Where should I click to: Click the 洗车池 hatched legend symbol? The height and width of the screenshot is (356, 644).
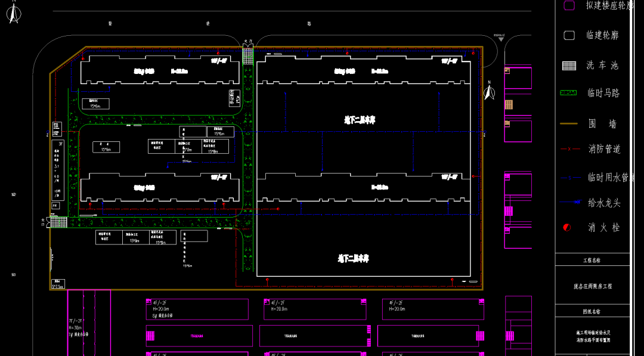coord(569,66)
